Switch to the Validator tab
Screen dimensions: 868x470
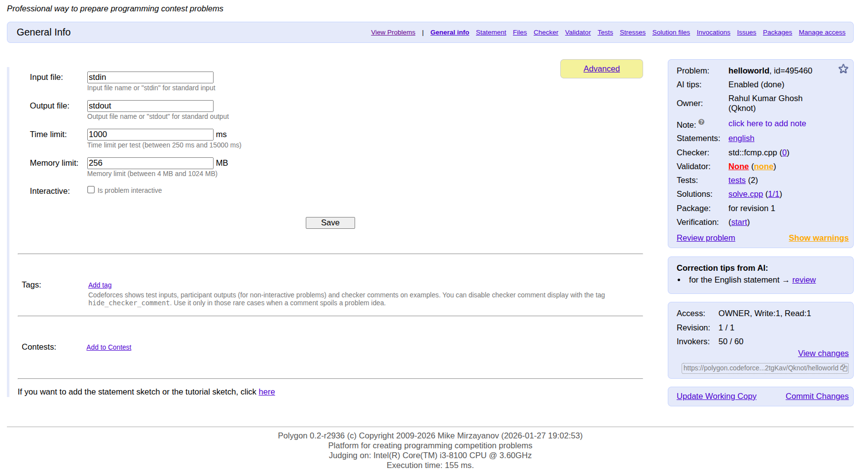pyautogui.click(x=578, y=33)
